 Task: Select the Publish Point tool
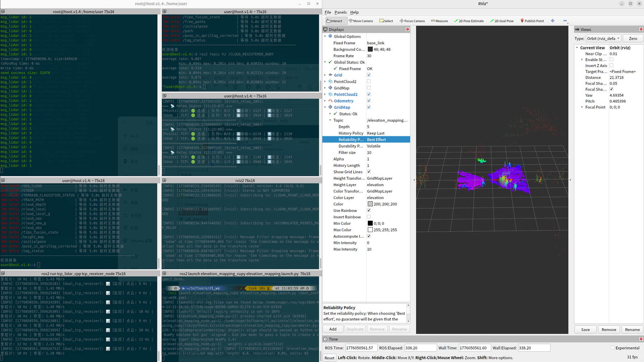(532, 21)
